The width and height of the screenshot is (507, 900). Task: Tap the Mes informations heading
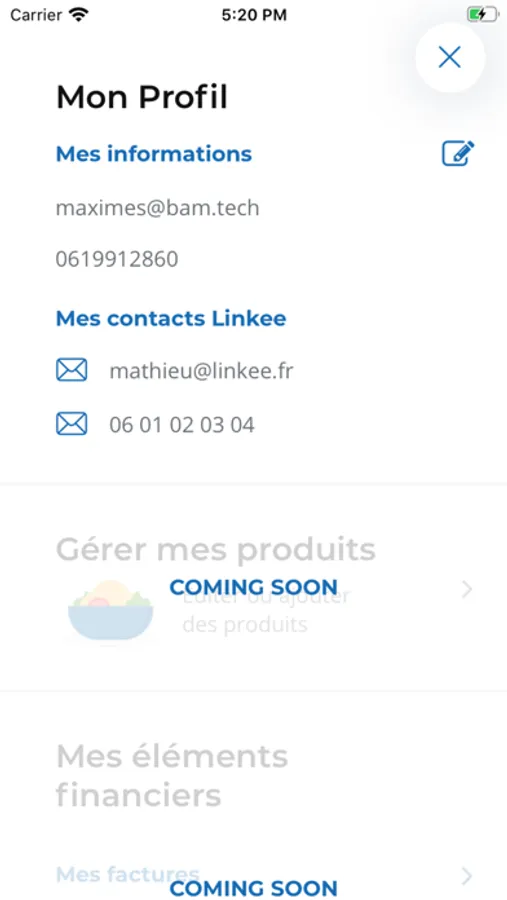[x=154, y=154]
